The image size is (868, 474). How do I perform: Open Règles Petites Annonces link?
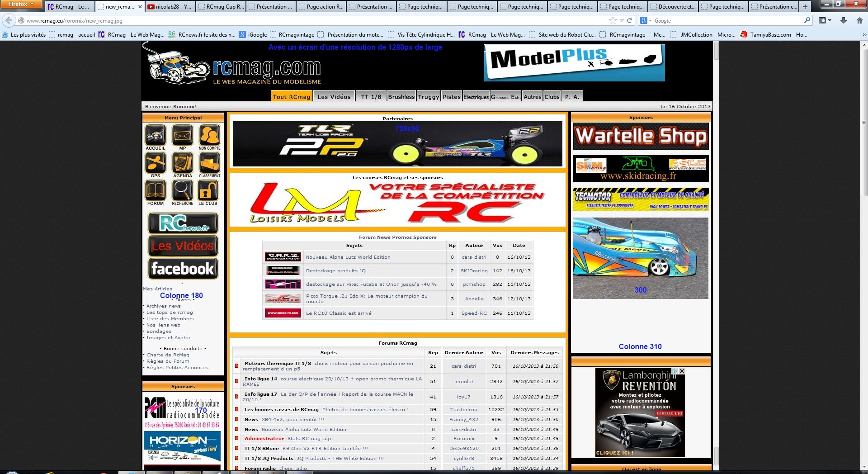(x=177, y=367)
